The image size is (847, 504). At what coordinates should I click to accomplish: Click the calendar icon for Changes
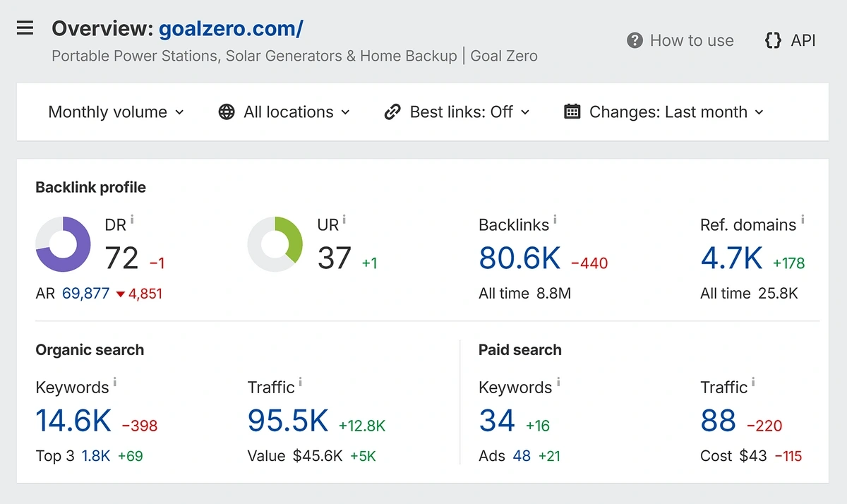572,112
